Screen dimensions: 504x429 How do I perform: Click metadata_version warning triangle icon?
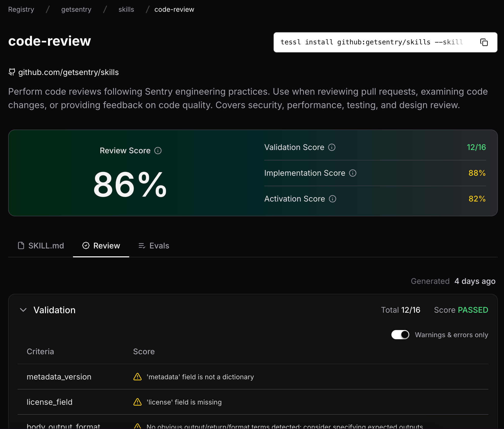(137, 377)
